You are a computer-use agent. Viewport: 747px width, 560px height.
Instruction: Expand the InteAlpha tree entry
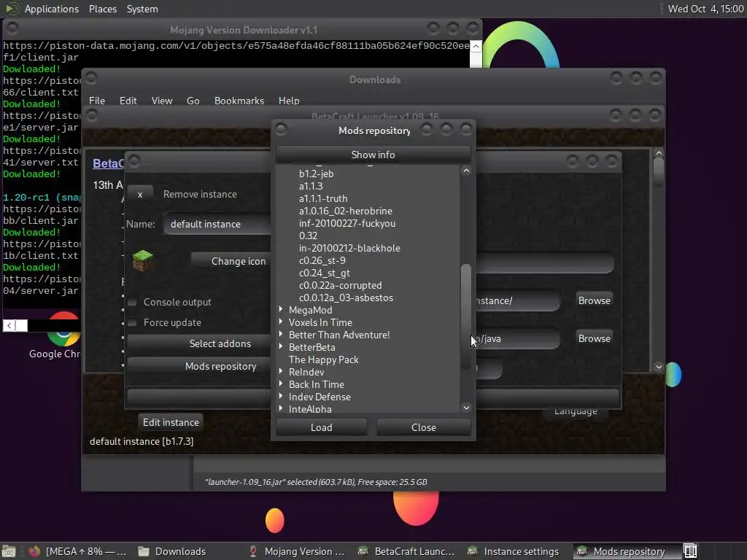coord(281,408)
